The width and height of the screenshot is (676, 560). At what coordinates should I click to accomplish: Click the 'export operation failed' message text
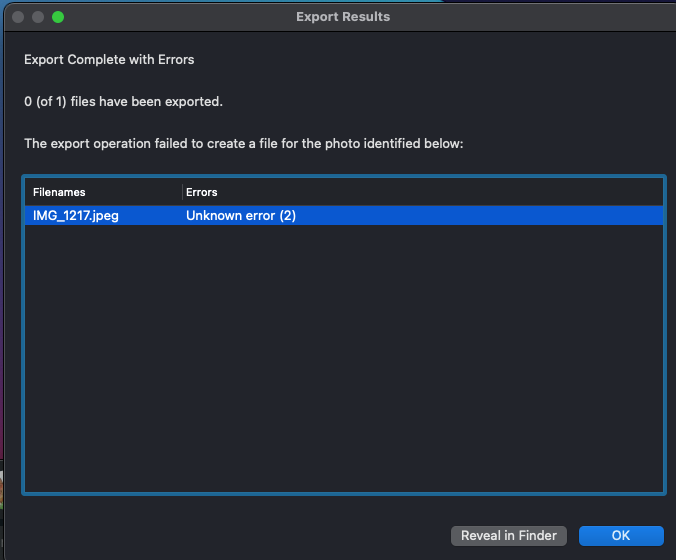[x=243, y=144]
